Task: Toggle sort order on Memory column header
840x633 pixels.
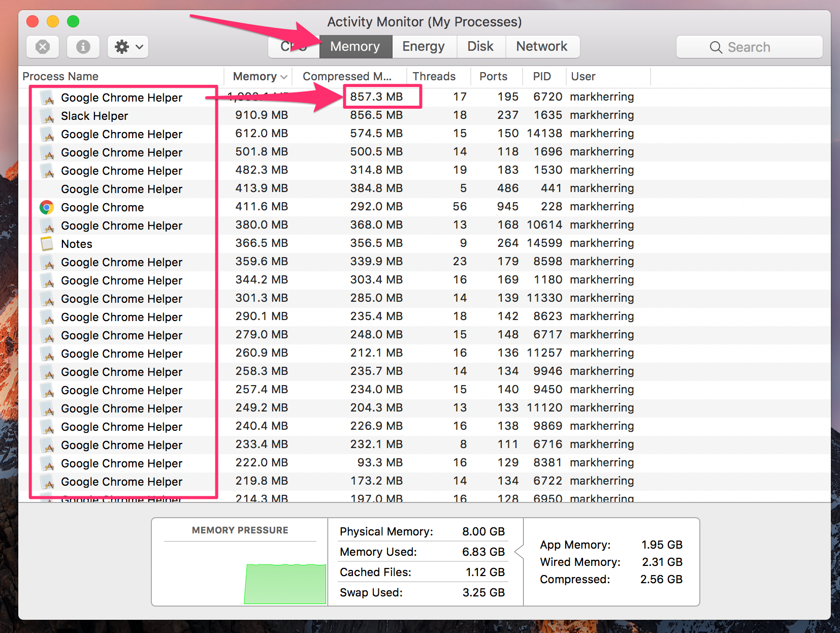Action: tap(258, 76)
